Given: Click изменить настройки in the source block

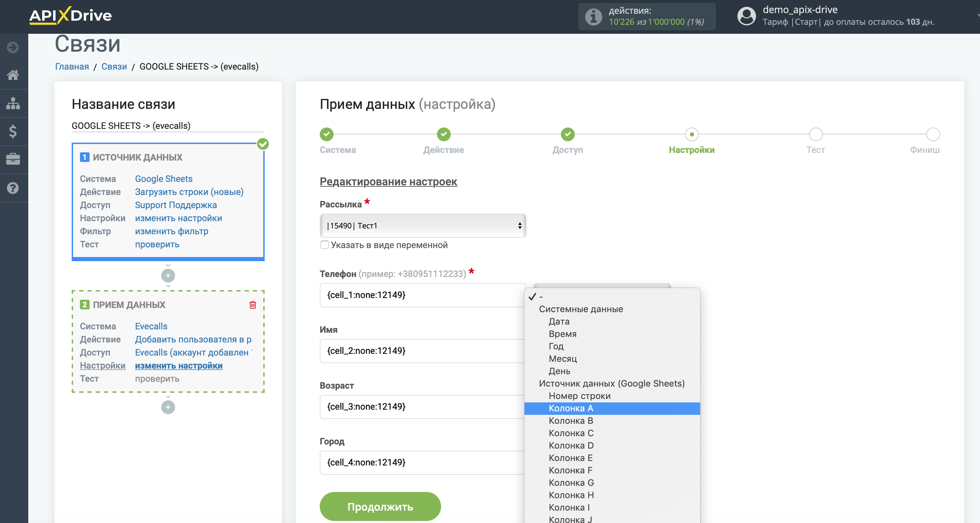Looking at the screenshot, I should click(x=178, y=218).
